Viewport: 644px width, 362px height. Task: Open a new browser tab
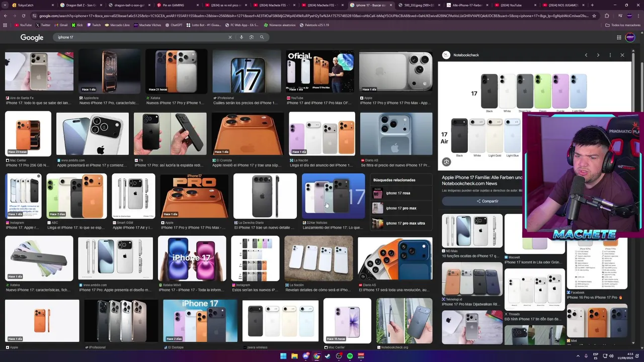coord(592,5)
